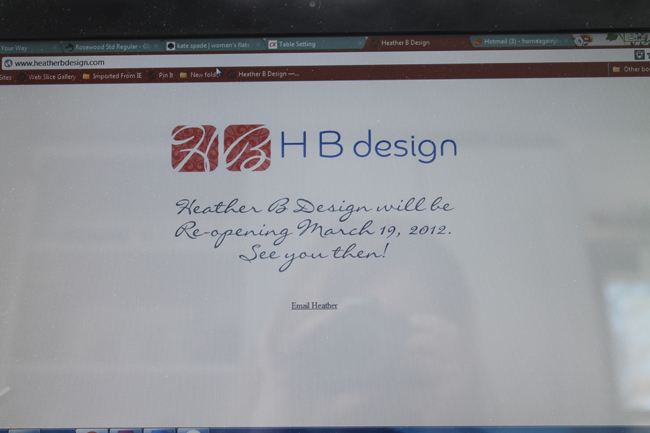Click the globe site icon in address bar
Image resolution: width=650 pixels, height=433 pixels.
pos(8,63)
